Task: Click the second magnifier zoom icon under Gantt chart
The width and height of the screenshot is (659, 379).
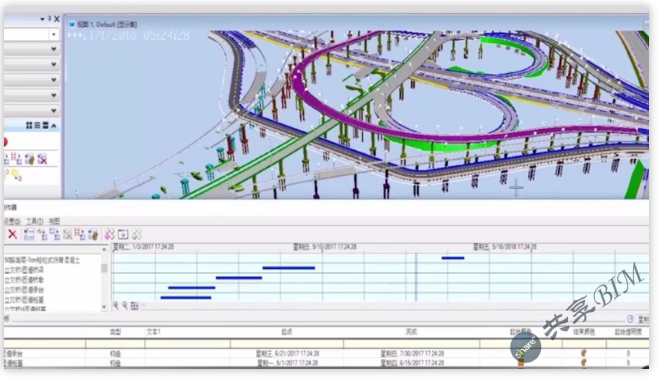Action: 125,306
